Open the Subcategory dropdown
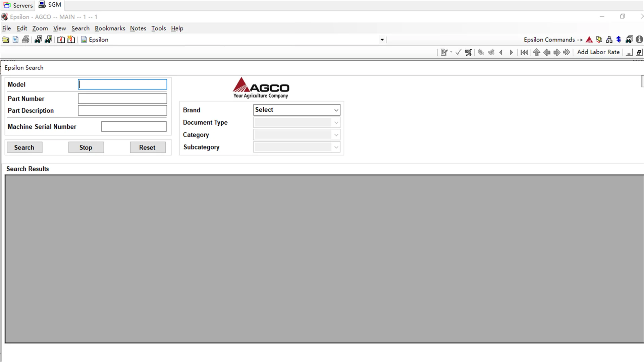Viewport: 644px width, 362px height. pos(297,147)
